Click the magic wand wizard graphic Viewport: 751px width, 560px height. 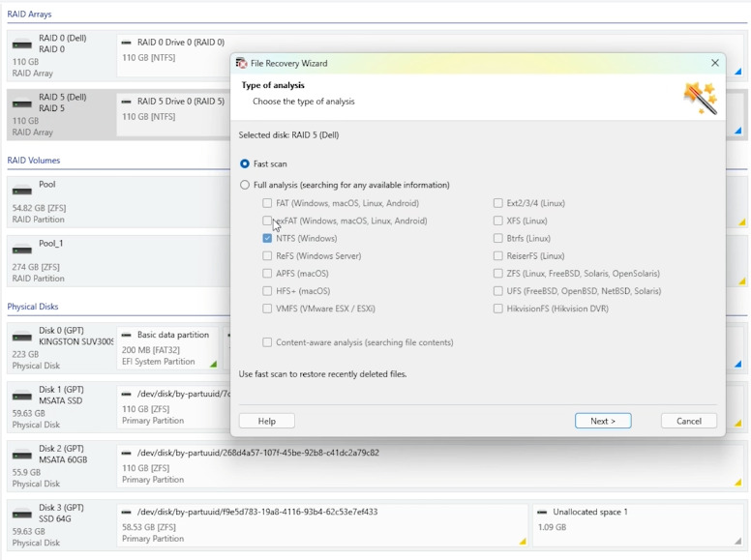click(701, 98)
